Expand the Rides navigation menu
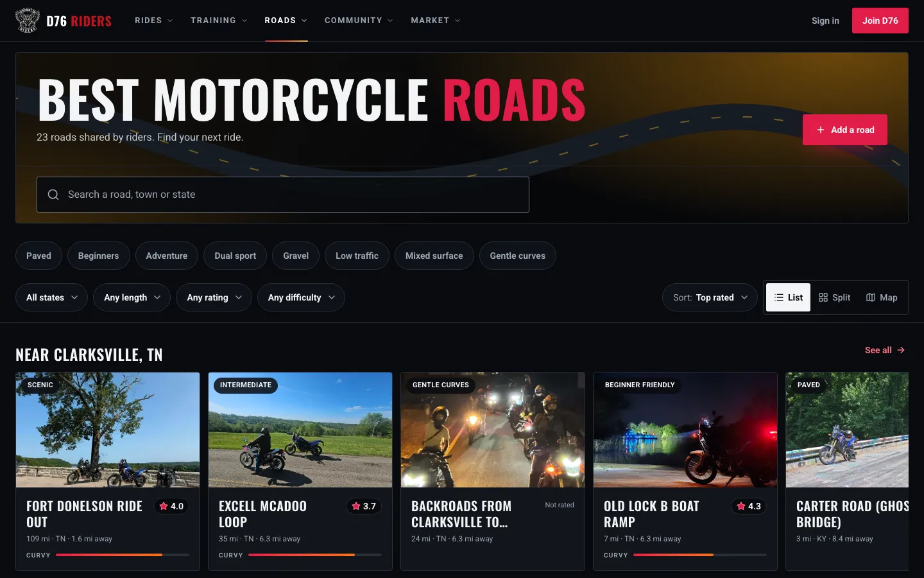This screenshot has height=578, width=924. (154, 21)
